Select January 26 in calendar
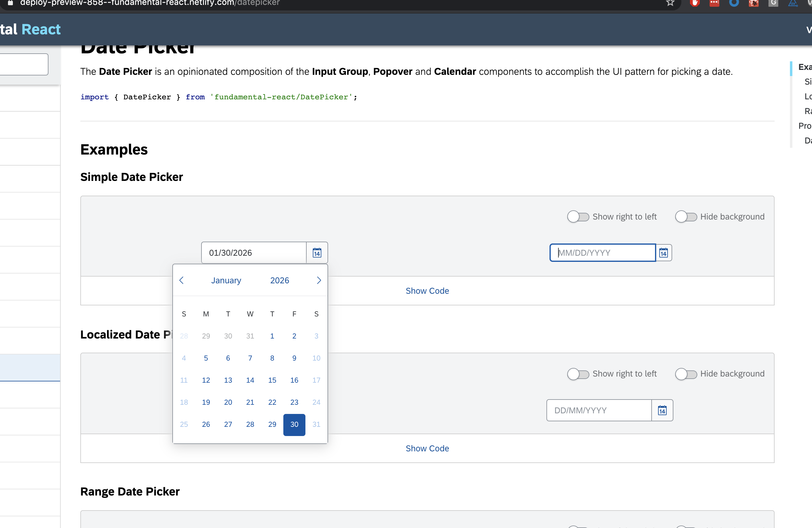 coord(206,424)
